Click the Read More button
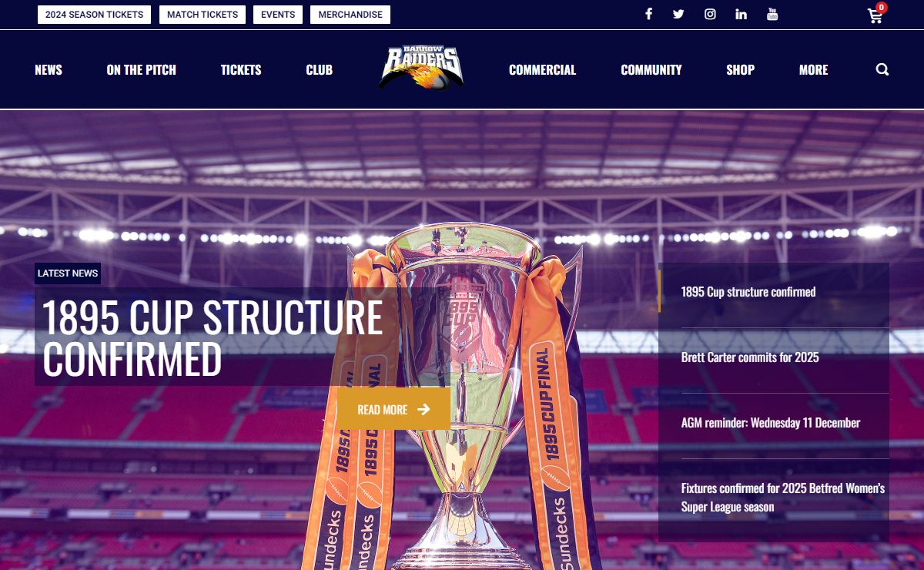 coord(393,409)
